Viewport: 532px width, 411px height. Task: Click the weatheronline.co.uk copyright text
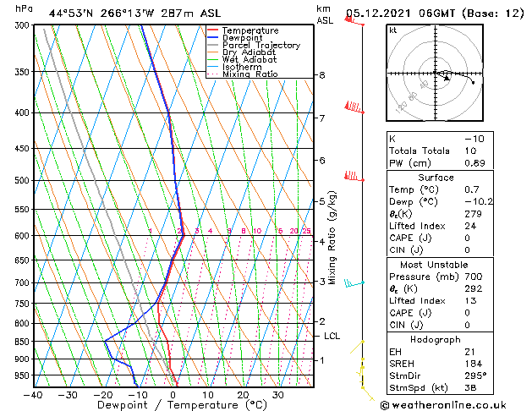(x=443, y=405)
